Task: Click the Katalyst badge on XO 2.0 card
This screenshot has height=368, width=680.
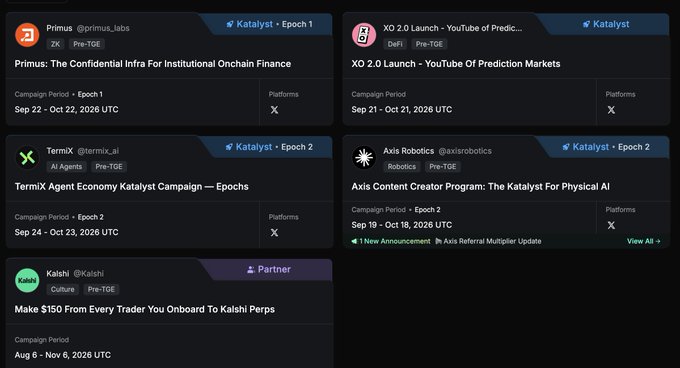Action: (x=606, y=24)
